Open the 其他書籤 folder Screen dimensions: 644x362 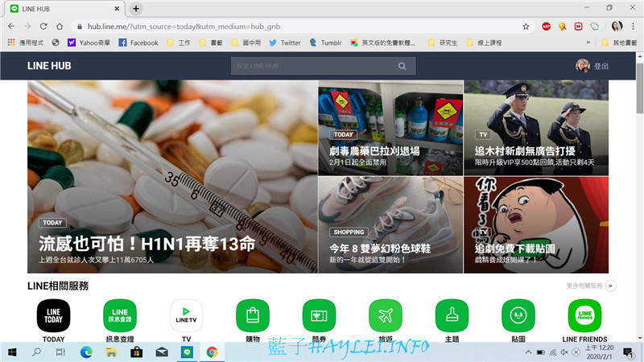point(619,43)
